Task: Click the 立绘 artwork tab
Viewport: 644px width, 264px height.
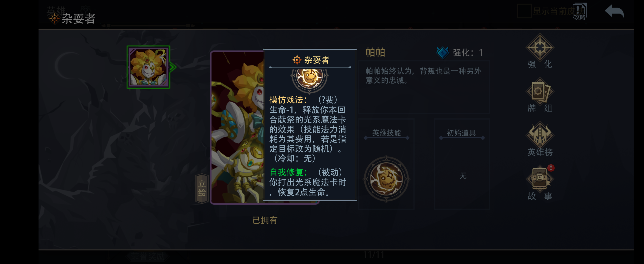Action: click(x=202, y=188)
